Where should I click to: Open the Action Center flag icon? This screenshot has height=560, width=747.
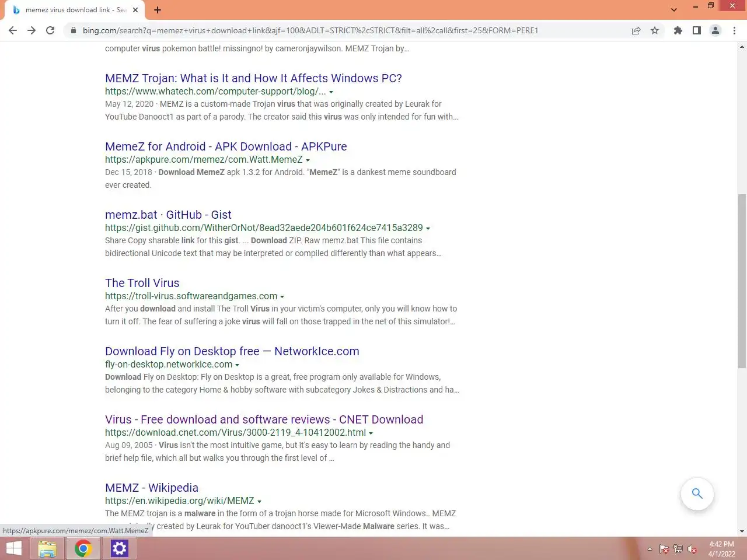coord(664,549)
